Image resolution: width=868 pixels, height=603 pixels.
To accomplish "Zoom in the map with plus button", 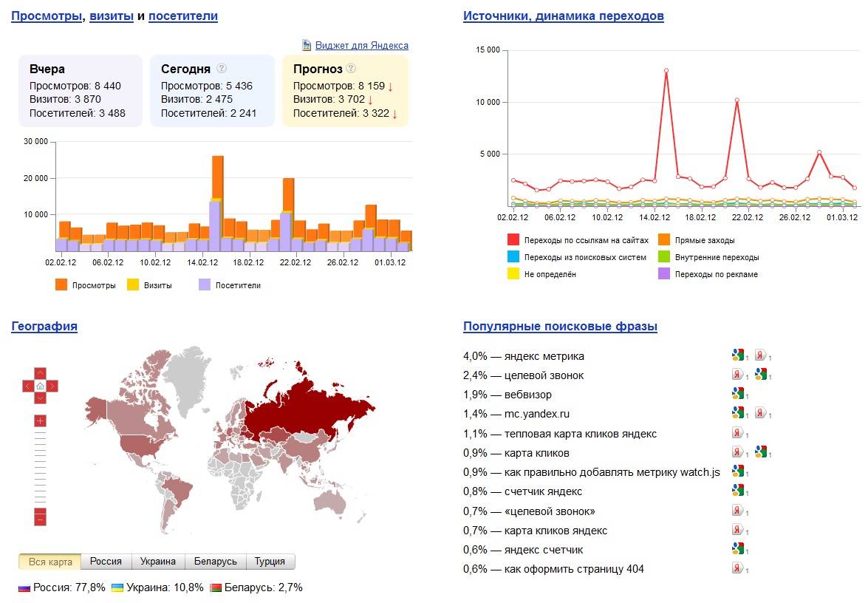I will [40, 420].
